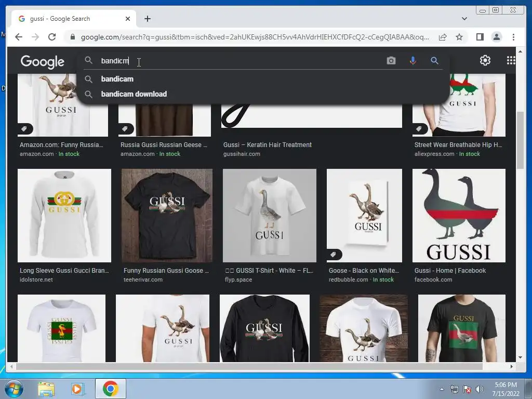Click the horizontal scrollbar at window bottom
Screen dimensions: 532x399
249,367
